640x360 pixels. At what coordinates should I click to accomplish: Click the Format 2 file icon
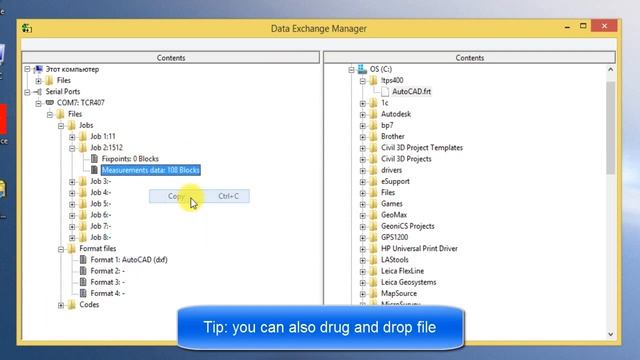click(83, 271)
